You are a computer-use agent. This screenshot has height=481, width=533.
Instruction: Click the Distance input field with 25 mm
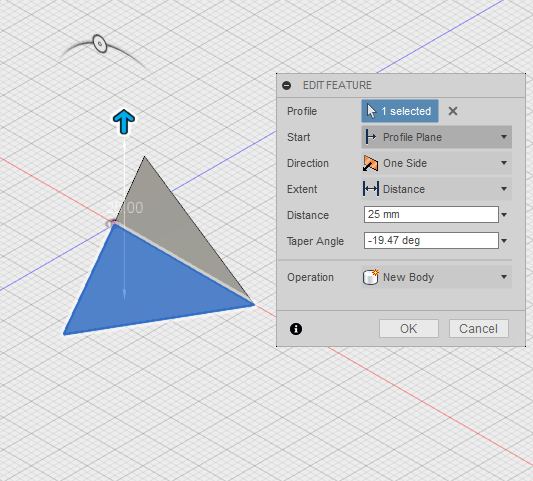431,214
